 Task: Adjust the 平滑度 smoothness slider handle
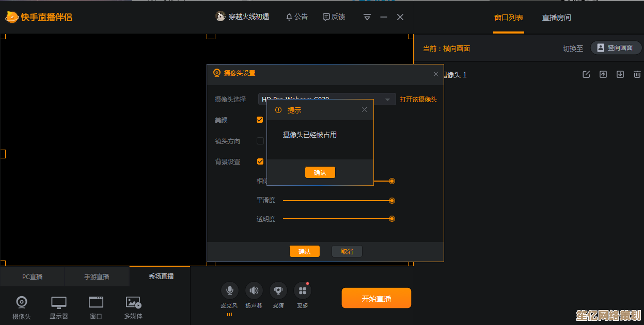(x=392, y=201)
